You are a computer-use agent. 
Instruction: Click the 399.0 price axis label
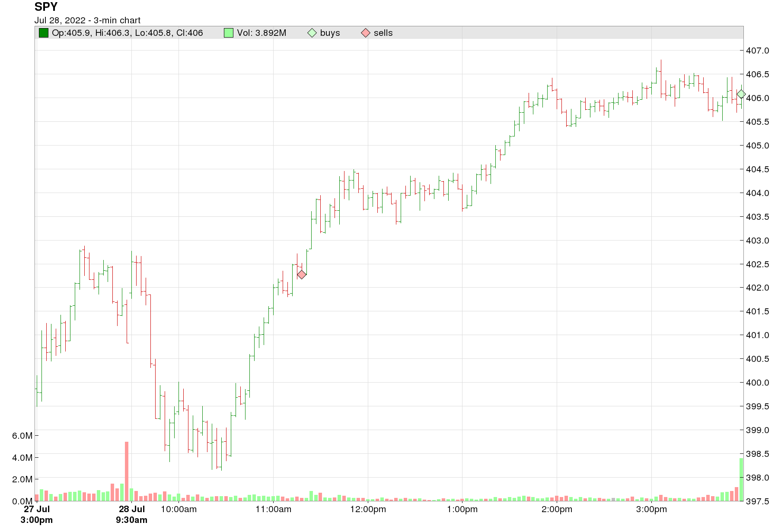click(758, 430)
